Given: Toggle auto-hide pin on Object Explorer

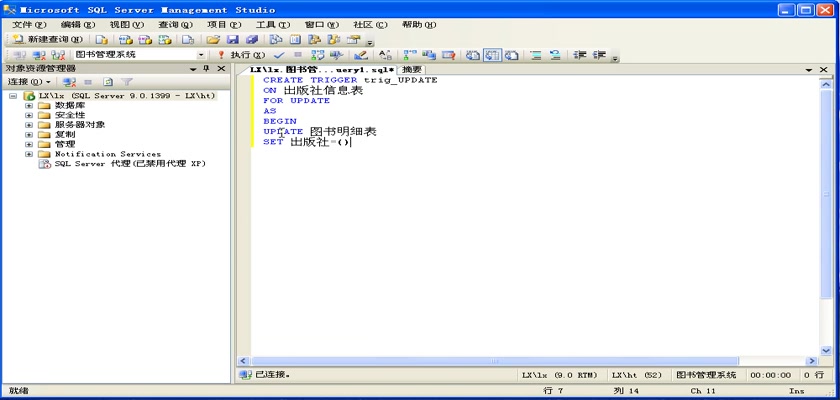Looking at the screenshot, I should tap(206, 69).
